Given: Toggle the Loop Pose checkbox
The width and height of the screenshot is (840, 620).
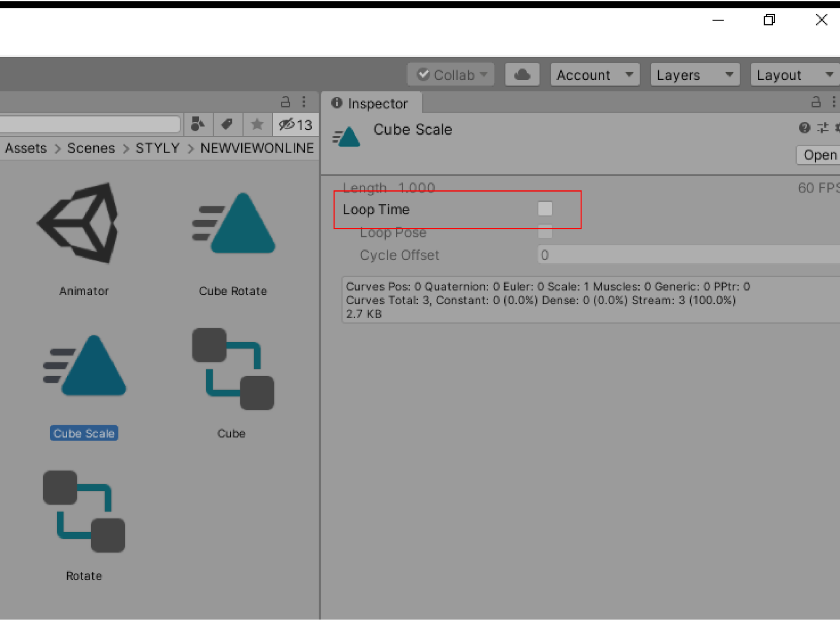Looking at the screenshot, I should tap(545, 232).
